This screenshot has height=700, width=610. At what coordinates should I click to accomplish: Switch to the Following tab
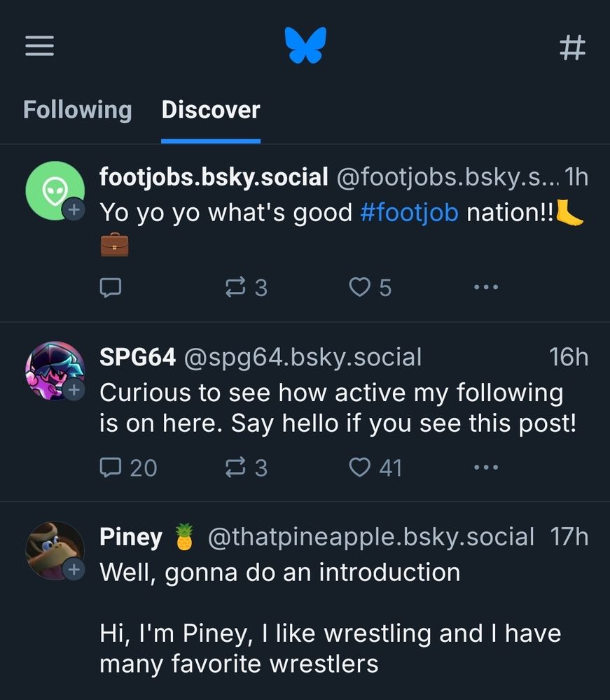click(77, 110)
